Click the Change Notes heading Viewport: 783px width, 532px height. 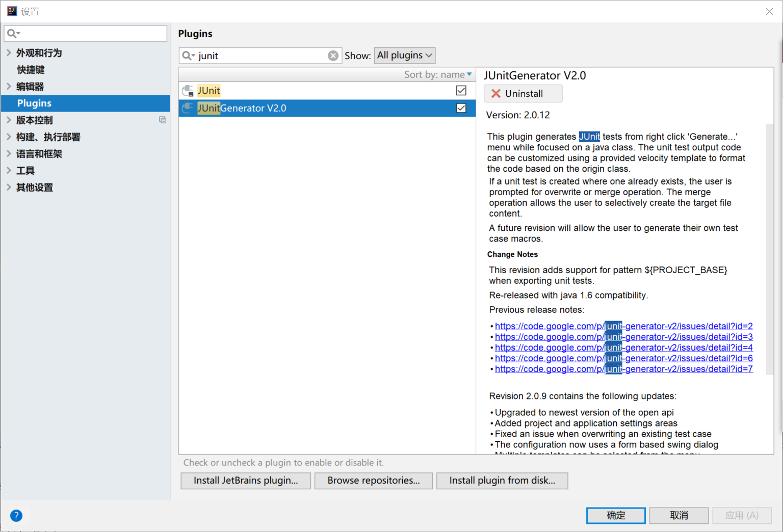512,254
